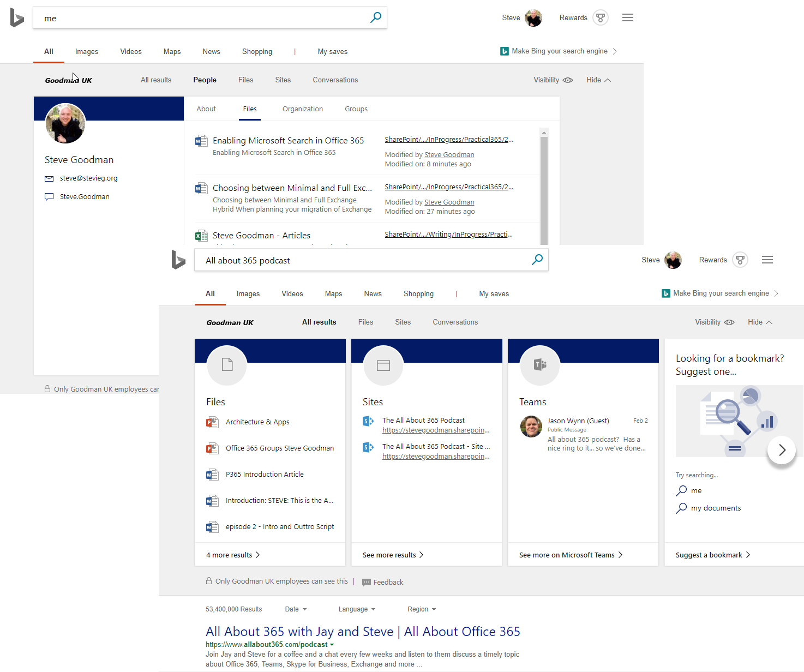
Task: Open hamburger menu in podcast search window
Action: [767, 260]
